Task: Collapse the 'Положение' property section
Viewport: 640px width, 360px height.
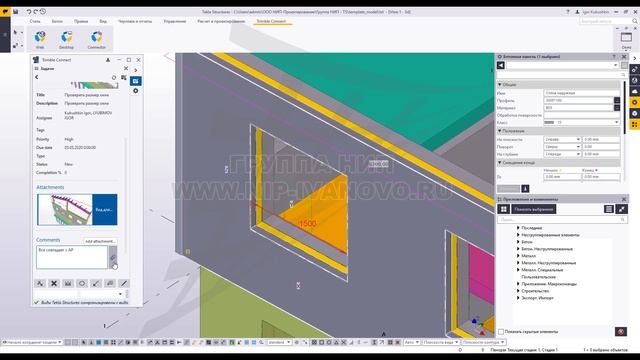Action: (500, 131)
